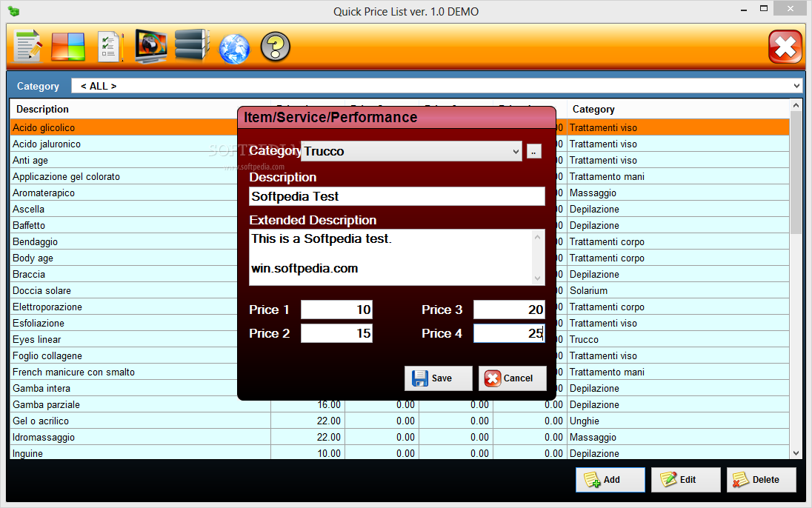Open the server database toolbar icon
812x508 pixels.
(x=192, y=46)
